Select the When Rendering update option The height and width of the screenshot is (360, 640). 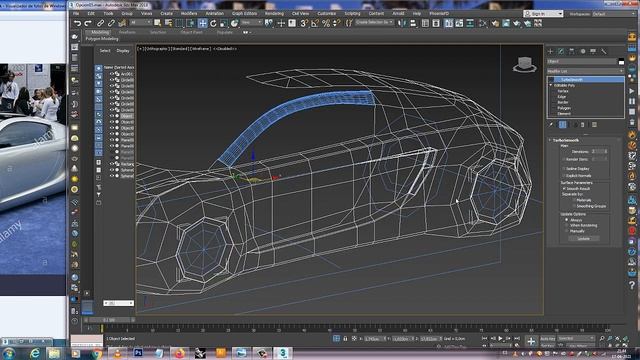coord(567,225)
